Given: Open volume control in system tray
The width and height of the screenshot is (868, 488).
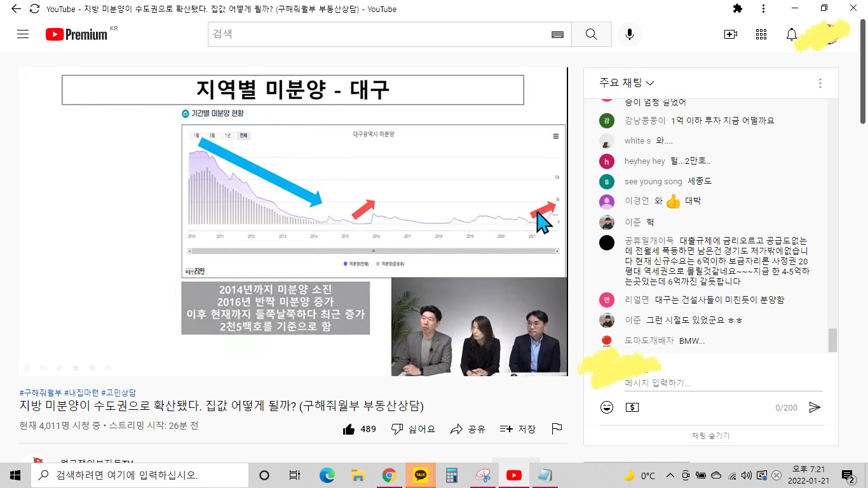Looking at the screenshot, I should click(747, 475).
